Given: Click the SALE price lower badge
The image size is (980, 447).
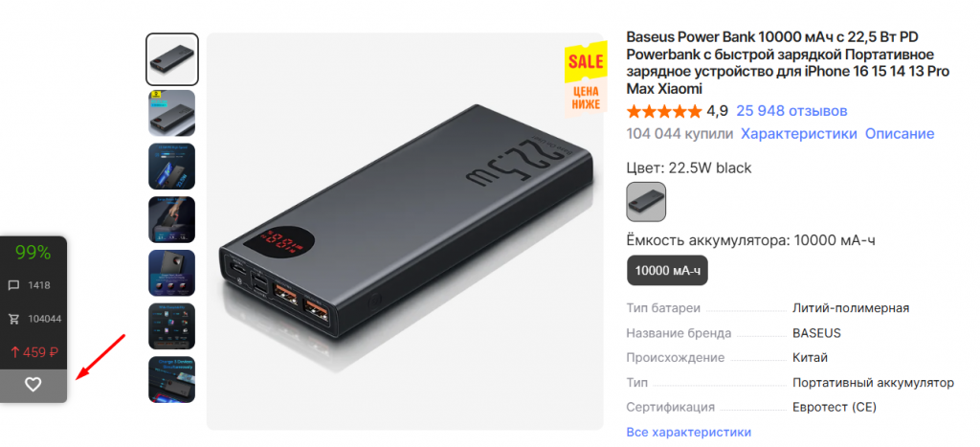Looking at the screenshot, I should [x=586, y=78].
